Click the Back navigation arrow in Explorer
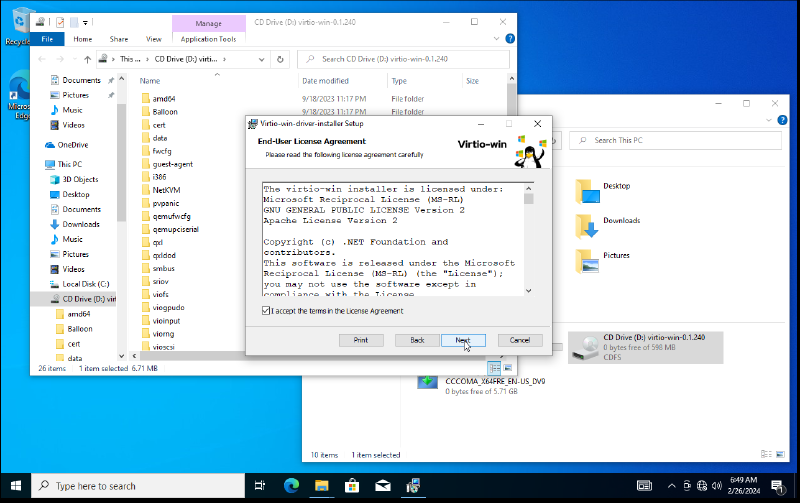800x503 pixels. click(x=42, y=60)
